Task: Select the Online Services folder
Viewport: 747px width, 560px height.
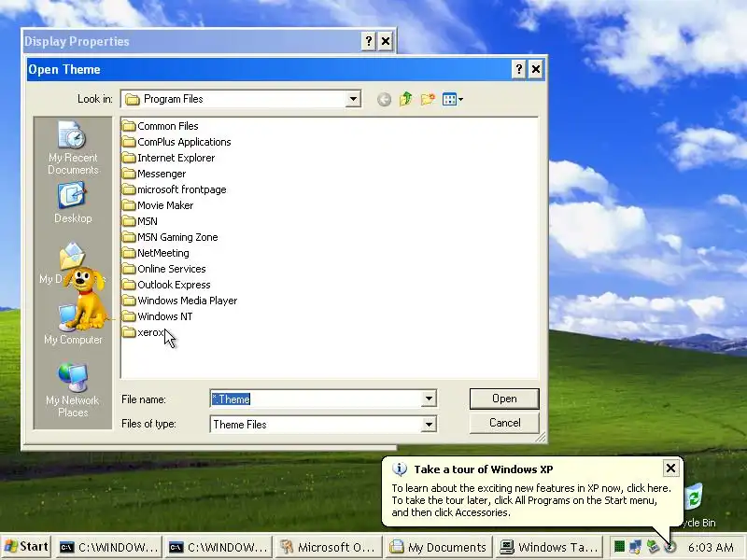Action: coord(164,269)
